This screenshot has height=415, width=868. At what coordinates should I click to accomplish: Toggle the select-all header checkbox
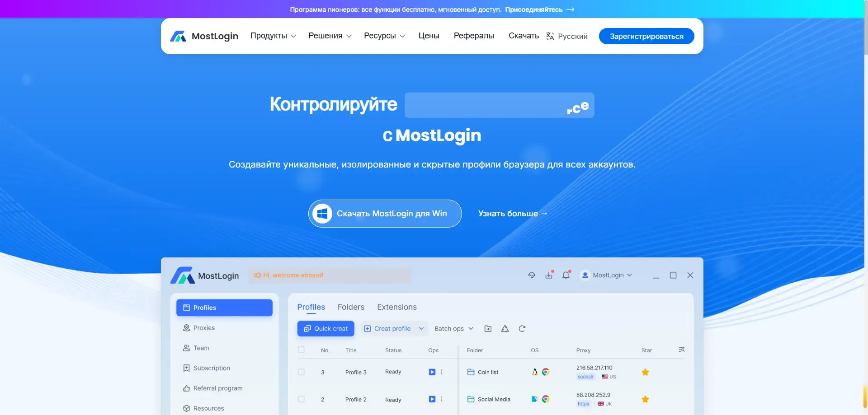[301, 350]
